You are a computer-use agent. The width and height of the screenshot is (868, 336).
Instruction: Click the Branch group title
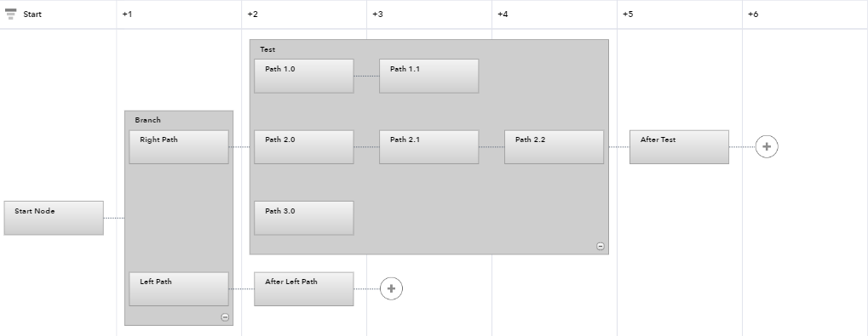pyautogui.click(x=148, y=120)
